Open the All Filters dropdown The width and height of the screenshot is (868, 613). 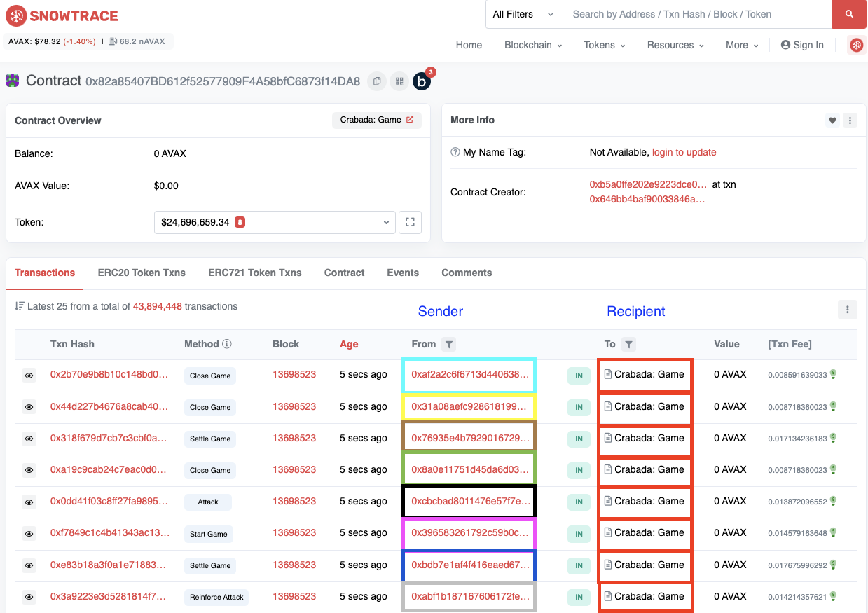[x=523, y=14]
